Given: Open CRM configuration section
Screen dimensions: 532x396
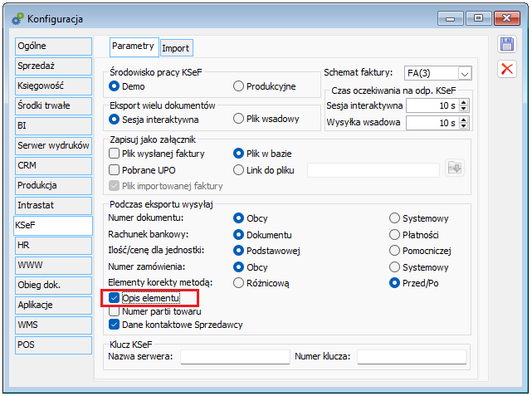Looking at the screenshot, I should tap(53, 165).
